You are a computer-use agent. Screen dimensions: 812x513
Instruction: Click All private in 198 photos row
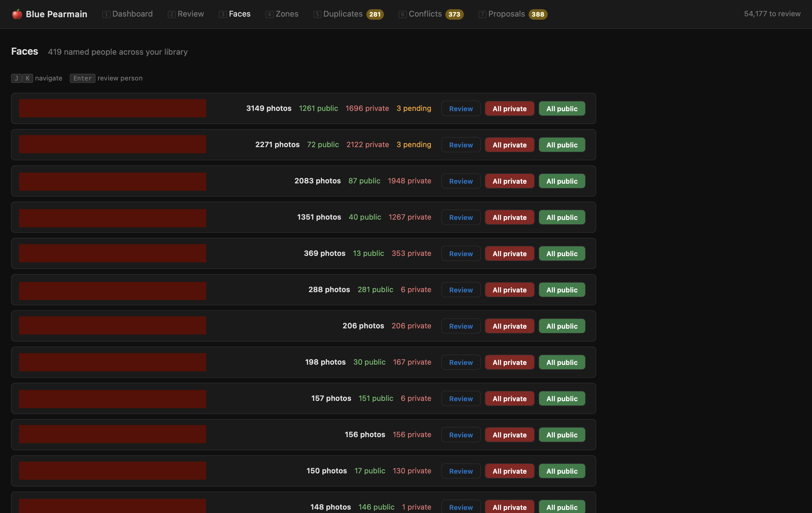click(510, 362)
